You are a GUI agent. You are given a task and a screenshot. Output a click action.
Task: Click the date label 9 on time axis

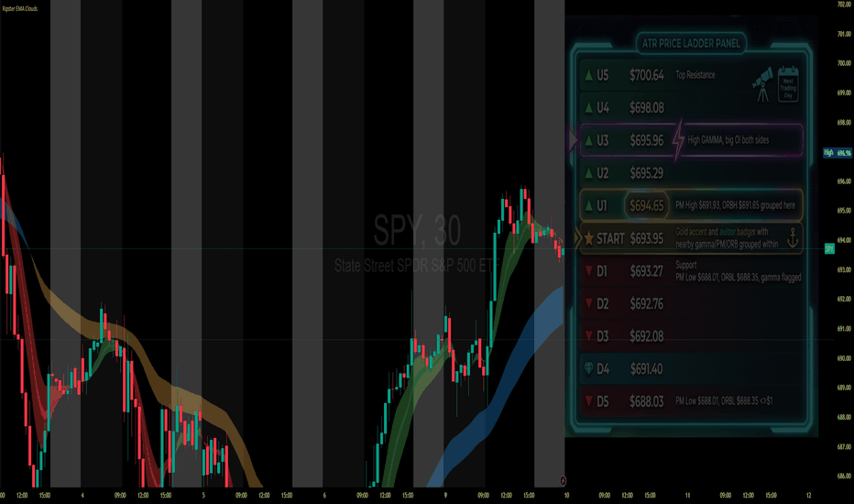[445, 495]
